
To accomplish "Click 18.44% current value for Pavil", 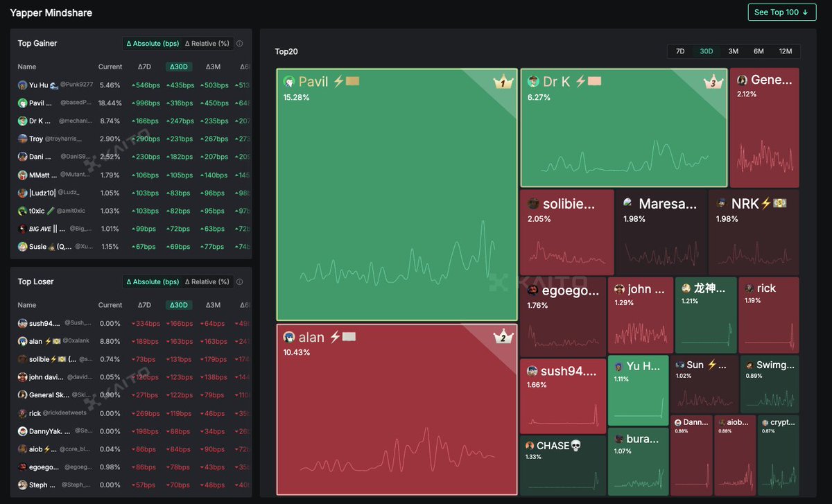I will [x=110, y=103].
